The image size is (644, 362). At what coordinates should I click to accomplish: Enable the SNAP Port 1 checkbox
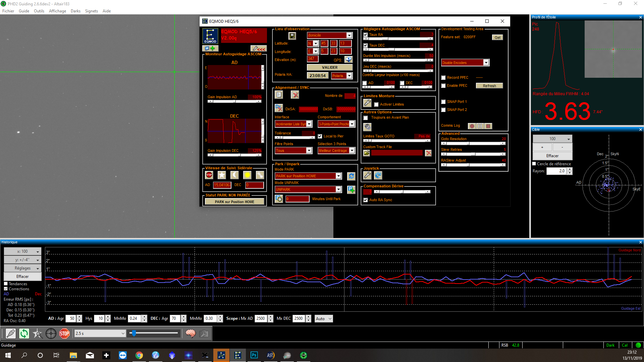[443, 102]
